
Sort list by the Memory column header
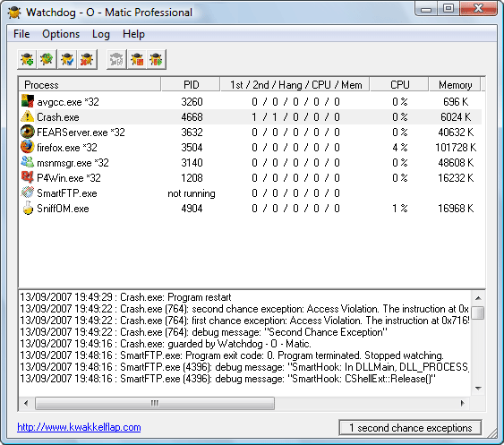tap(455, 85)
